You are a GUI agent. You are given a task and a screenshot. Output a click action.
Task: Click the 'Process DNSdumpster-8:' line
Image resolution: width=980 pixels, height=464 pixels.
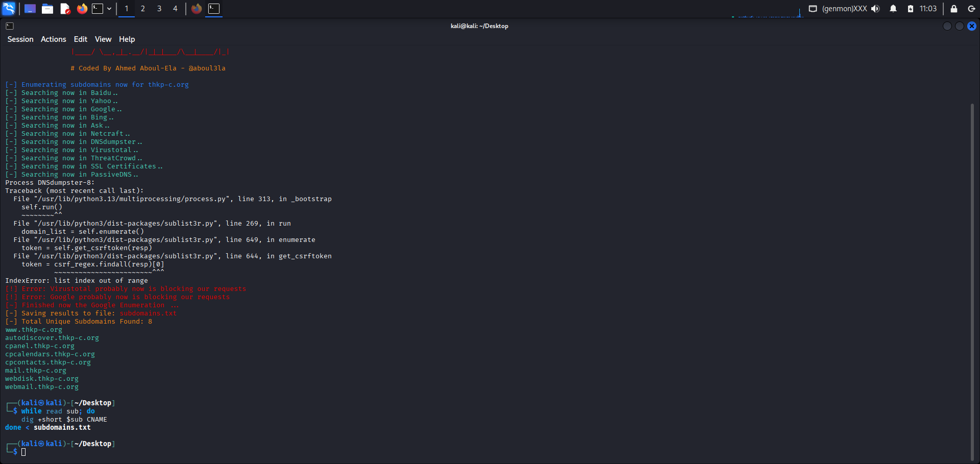point(50,183)
